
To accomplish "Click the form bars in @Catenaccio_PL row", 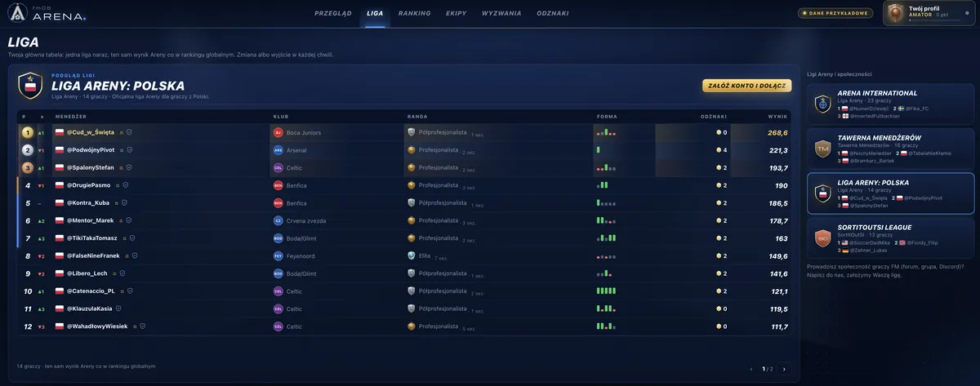I will [x=606, y=291].
